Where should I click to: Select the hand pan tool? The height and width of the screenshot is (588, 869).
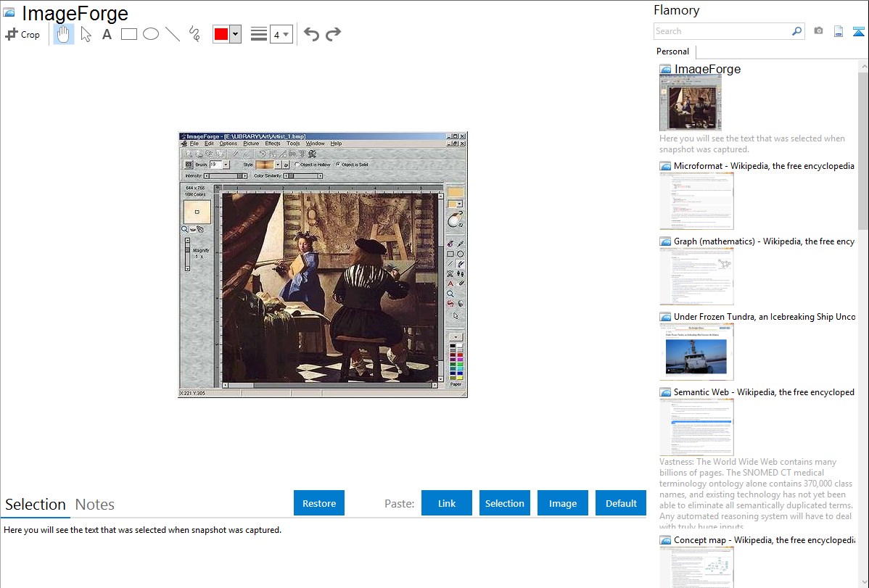[x=63, y=34]
